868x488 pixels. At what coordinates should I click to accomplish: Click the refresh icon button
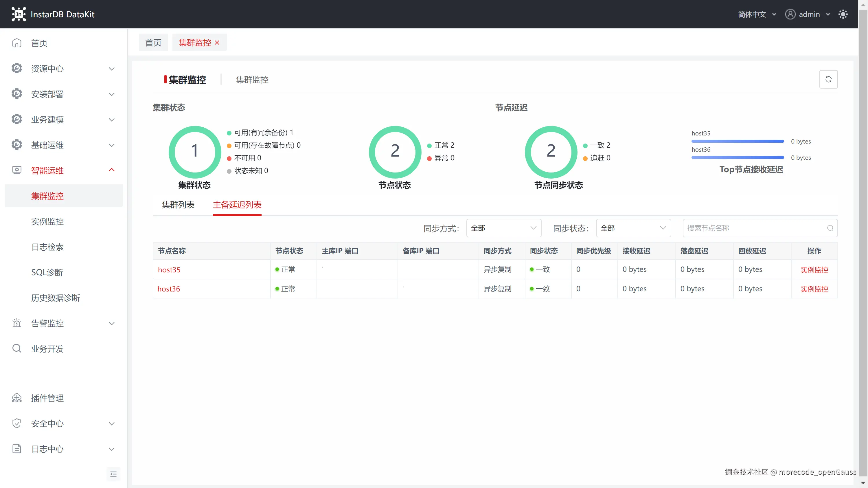pos(828,80)
